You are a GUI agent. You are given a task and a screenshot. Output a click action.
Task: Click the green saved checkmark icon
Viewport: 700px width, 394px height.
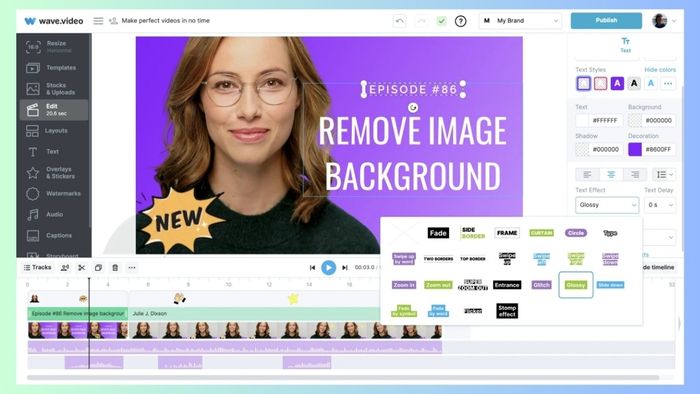pyautogui.click(x=441, y=21)
